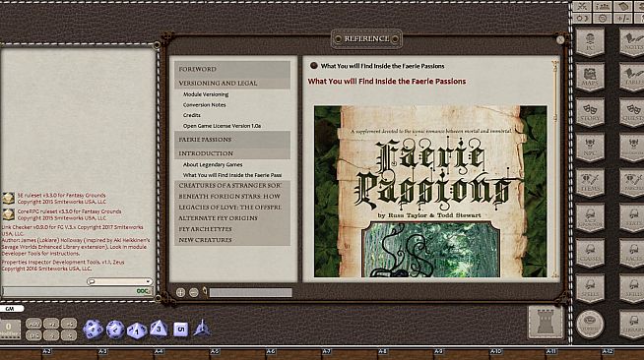Expand Fey Archetypes chapter
This screenshot has width=644, height=360.
[x=232, y=229]
